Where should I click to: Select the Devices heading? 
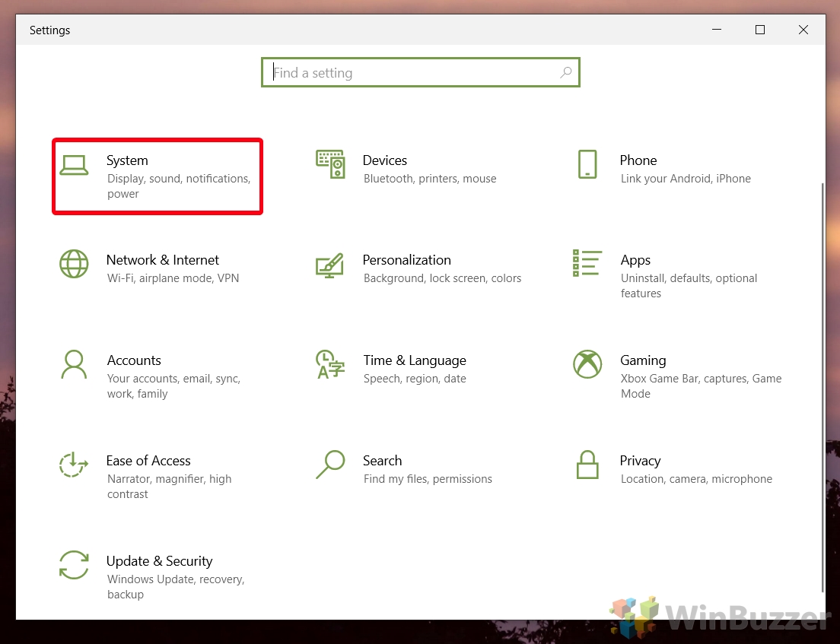tap(385, 160)
